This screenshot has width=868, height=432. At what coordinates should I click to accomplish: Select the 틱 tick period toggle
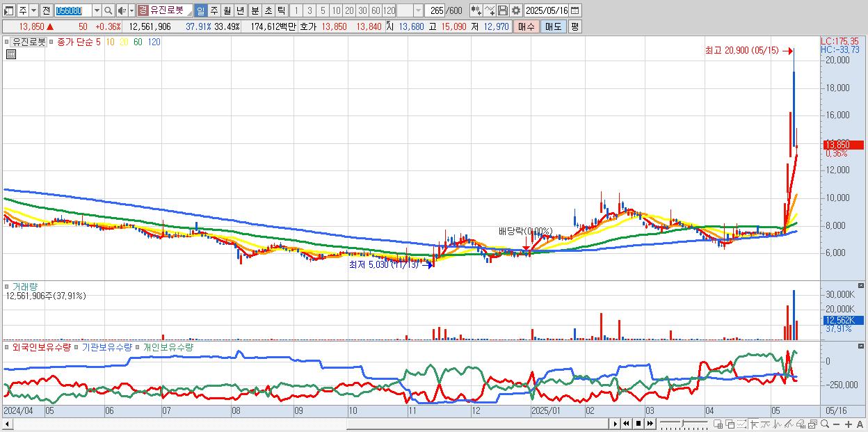tap(281, 10)
